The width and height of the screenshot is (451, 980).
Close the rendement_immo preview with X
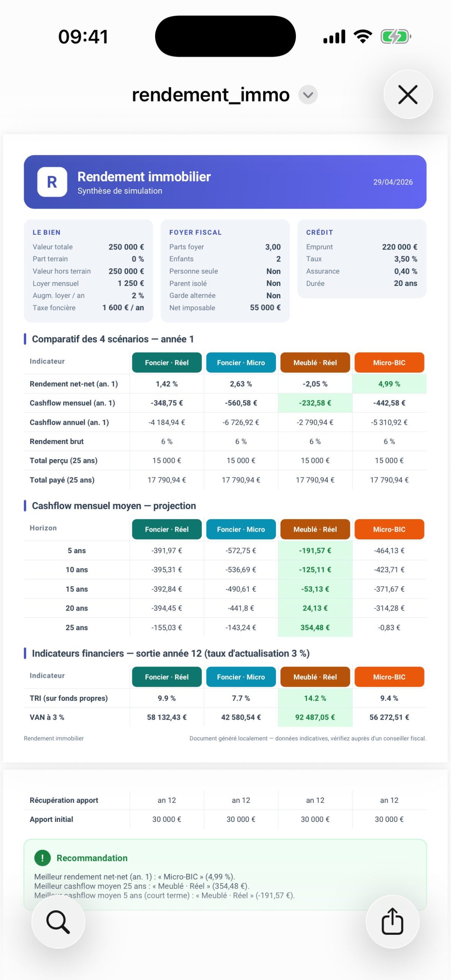pos(408,95)
